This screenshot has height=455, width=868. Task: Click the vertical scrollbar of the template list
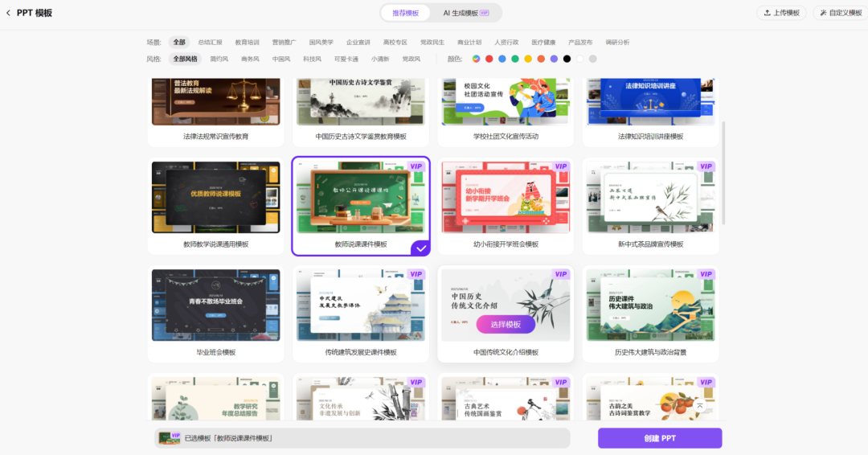pos(723,173)
